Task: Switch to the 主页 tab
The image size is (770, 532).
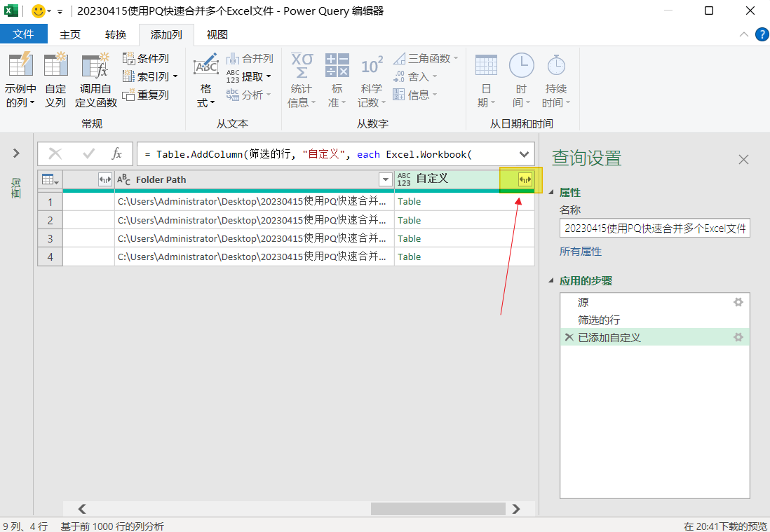Action: [x=70, y=34]
